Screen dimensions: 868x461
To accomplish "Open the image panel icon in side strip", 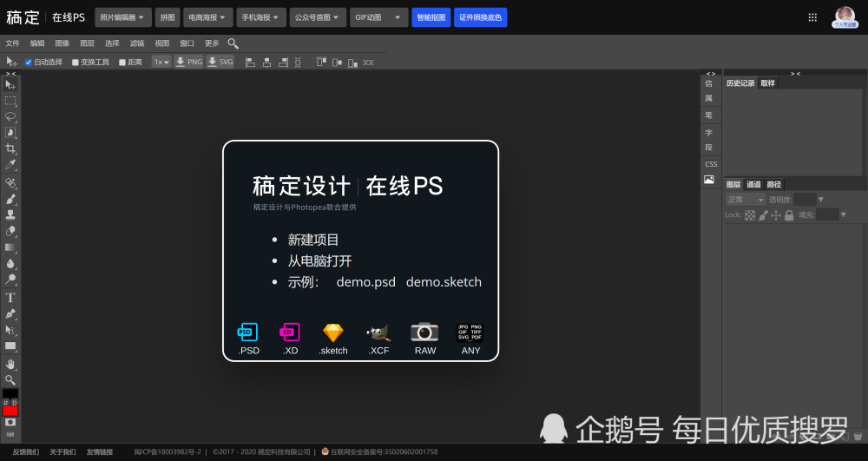I will coord(709,180).
